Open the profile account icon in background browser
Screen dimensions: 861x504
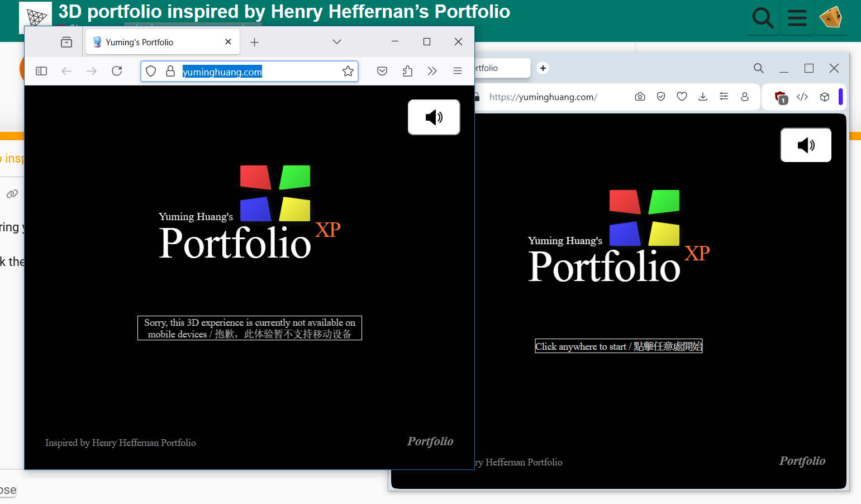(745, 97)
